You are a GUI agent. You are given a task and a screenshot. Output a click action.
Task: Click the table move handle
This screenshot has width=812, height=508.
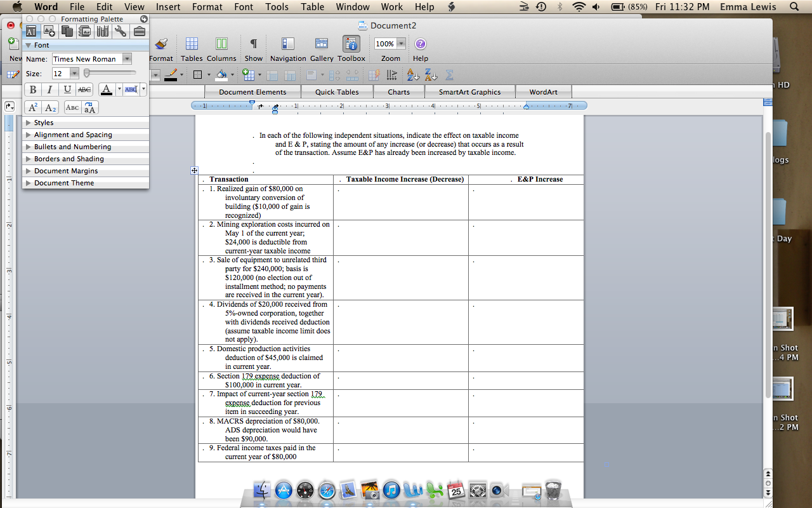click(x=194, y=170)
